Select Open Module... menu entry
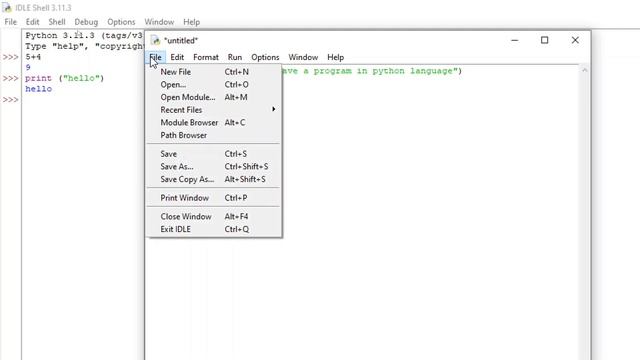The width and height of the screenshot is (640, 360). (x=214, y=97)
